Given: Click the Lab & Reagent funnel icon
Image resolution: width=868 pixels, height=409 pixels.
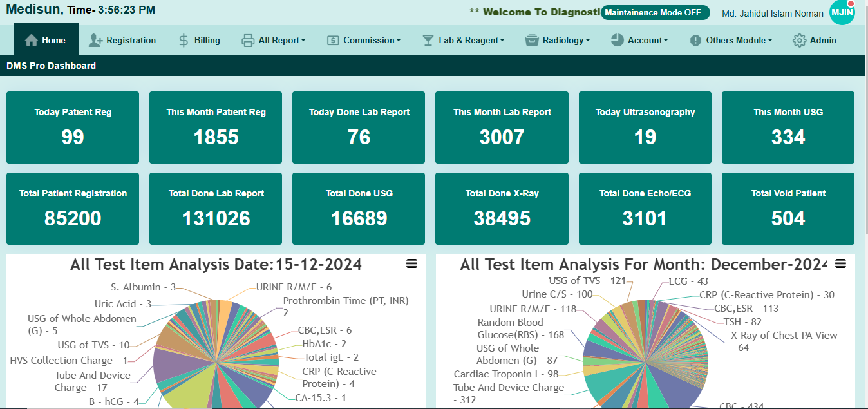Looking at the screenshot, I should pos(428,40).
